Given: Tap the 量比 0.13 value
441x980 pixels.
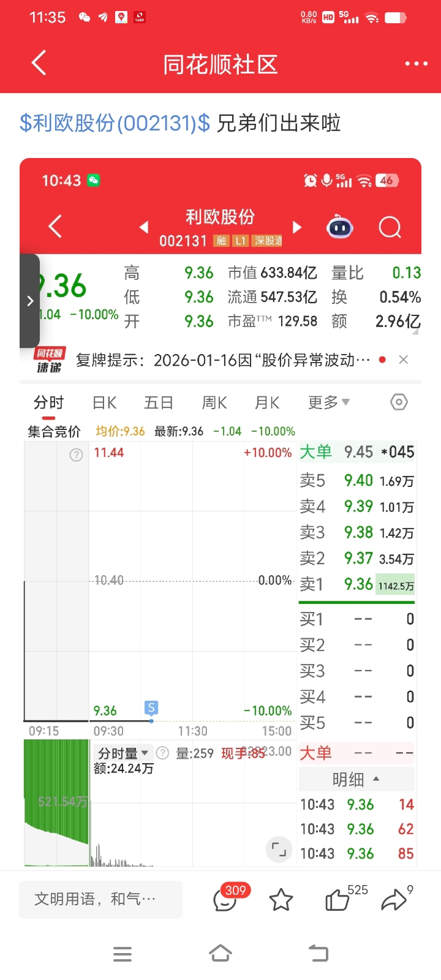Looking at the screenshot, I should 376,273.
